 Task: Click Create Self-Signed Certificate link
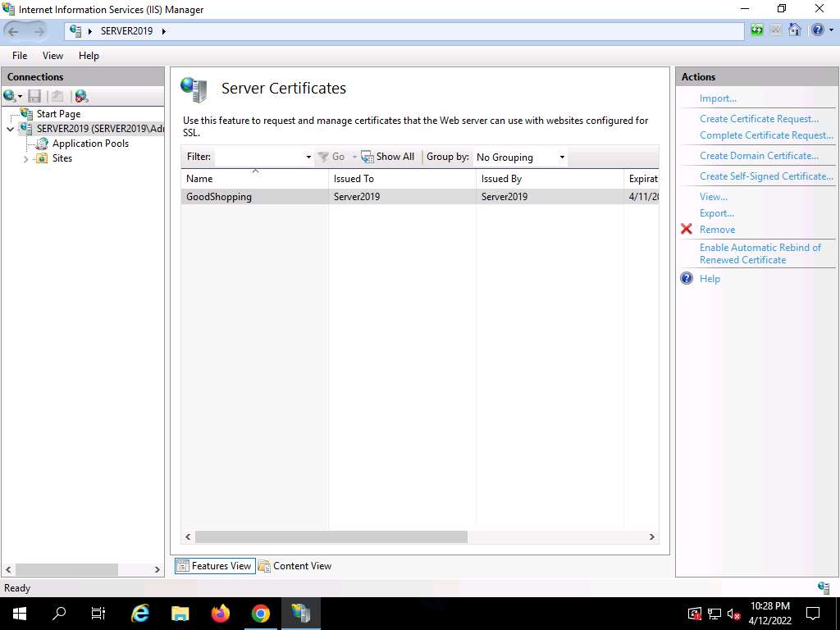coord(765,176)
